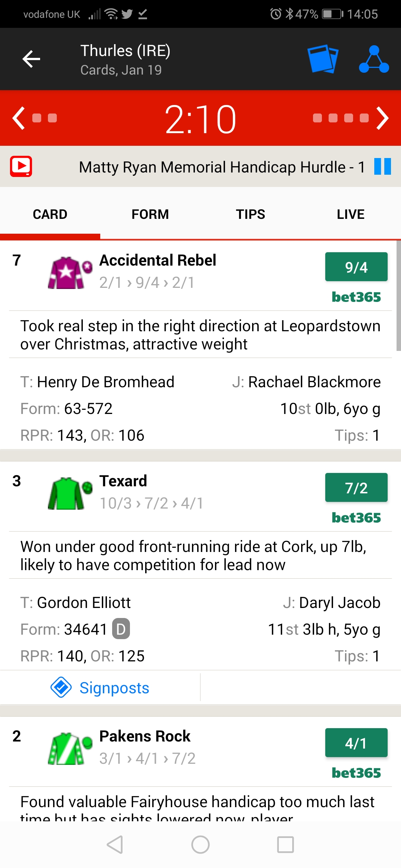Tap the 4/1 odds for Pakens Rock
This screenshot has width=401, height=868.
pyautogui.click(x=356, y=743)
